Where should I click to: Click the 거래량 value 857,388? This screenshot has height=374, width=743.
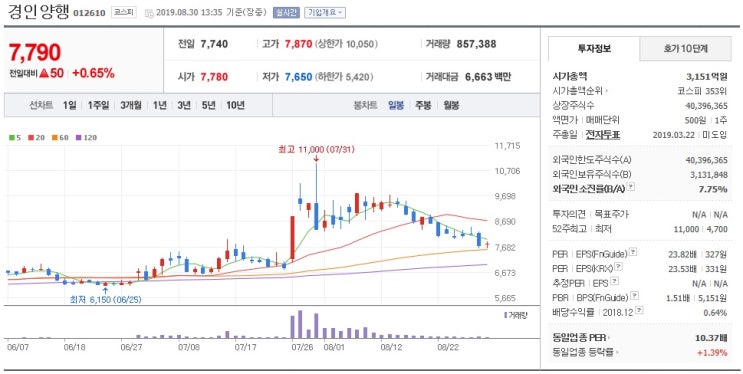(476, 44)
